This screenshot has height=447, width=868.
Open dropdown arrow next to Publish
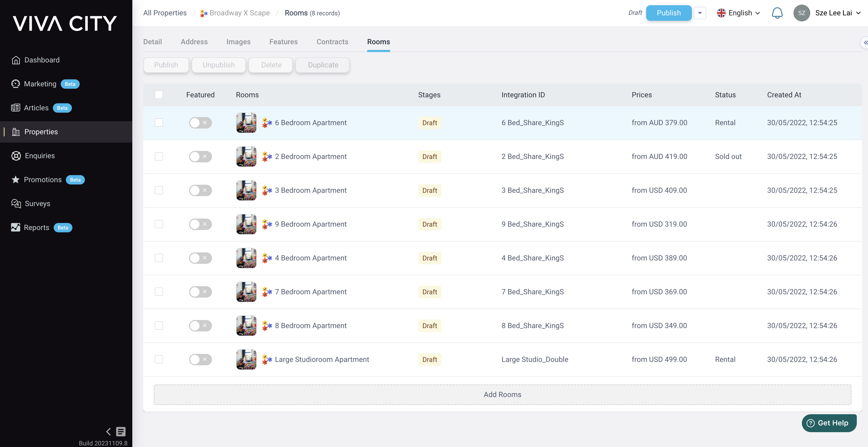tap(700, 13)
